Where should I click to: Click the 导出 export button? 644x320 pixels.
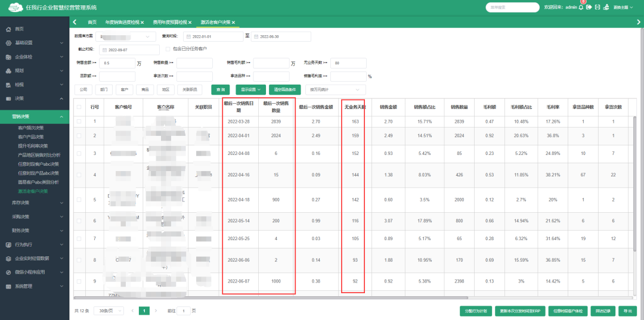tap(626, 311)
